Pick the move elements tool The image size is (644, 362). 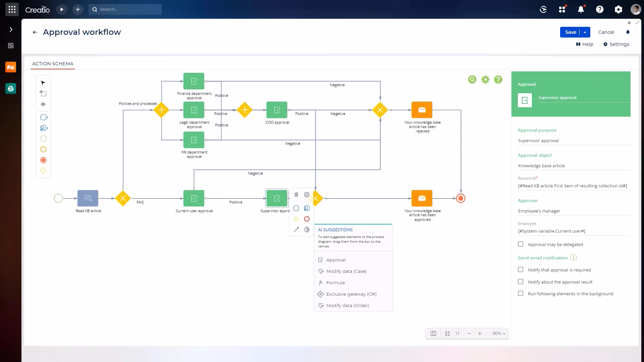tap(43, 104)
